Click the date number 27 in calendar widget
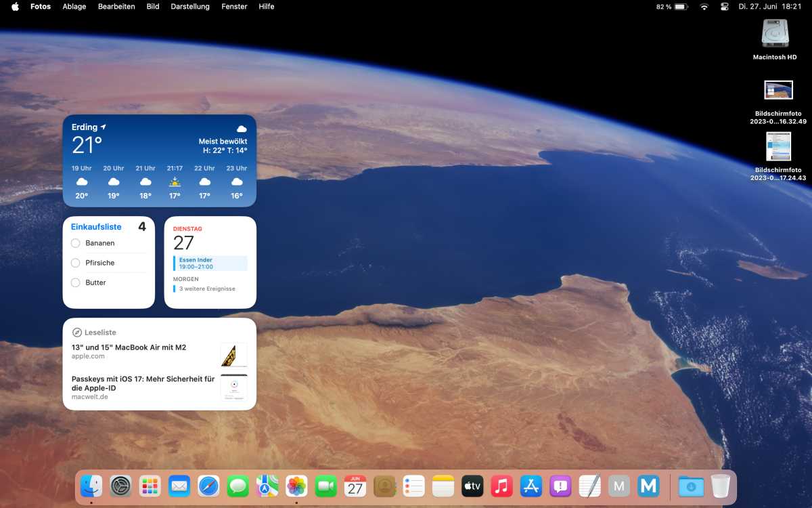812x508 pixels. (x=183, y=242)
